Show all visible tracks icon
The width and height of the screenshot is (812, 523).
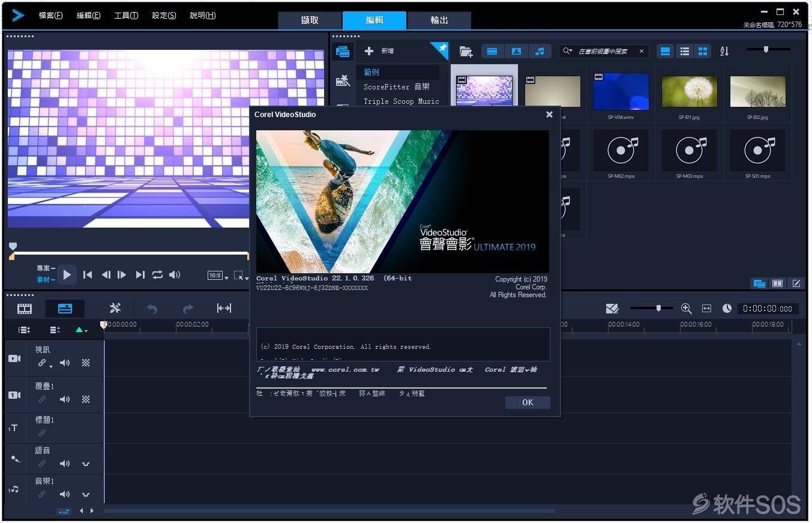click(x=24, y=330)
